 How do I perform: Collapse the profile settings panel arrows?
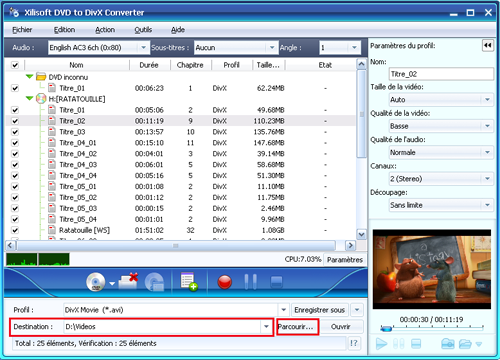point(488,45)
